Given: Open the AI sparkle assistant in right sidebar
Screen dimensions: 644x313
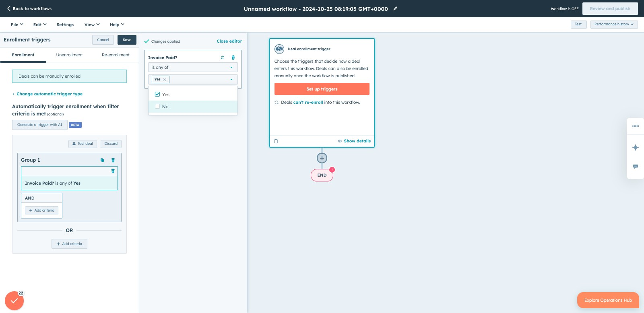Looking at the screenshot, I should (636, 147).
